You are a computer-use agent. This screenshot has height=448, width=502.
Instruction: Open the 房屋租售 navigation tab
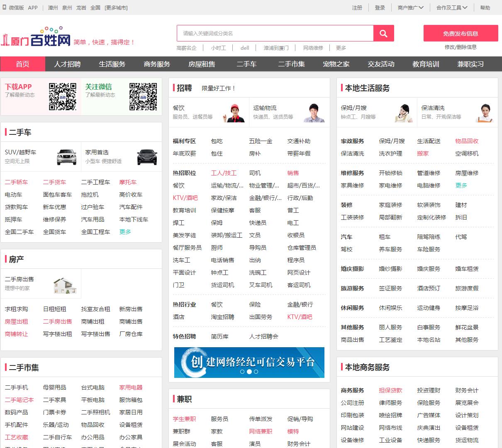(x=202, y=64)
